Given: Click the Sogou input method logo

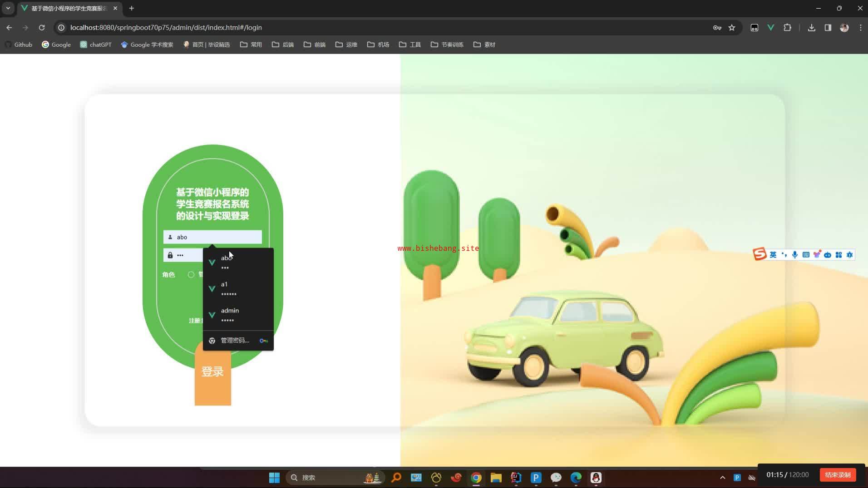Looking at the screenshot, I should pyautogui.click(x=759, y=254).
